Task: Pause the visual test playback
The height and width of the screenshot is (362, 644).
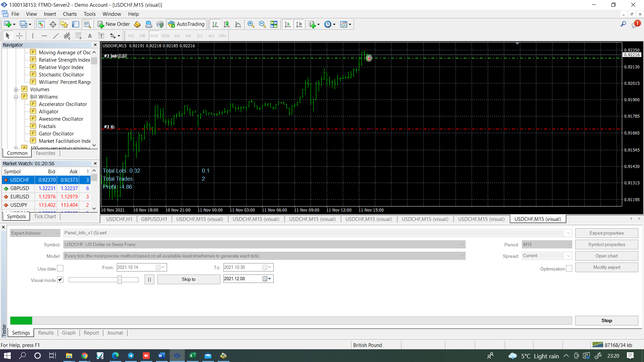Action: (x=149, y=279)
